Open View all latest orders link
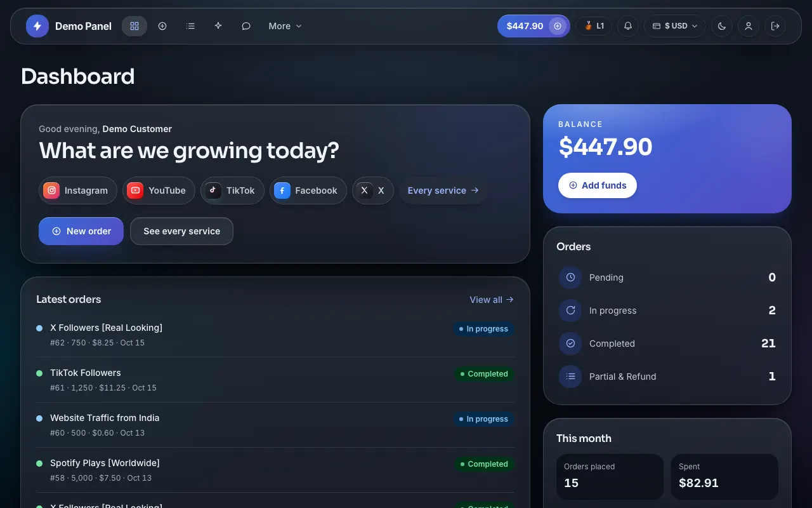The width and height of the screenshot is (812, 508). 492,300
